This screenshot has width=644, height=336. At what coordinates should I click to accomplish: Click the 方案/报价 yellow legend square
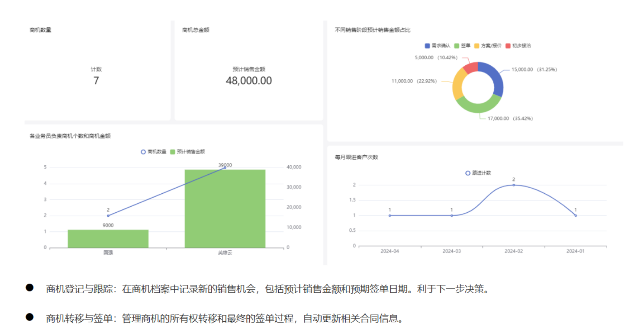[477, 45]
